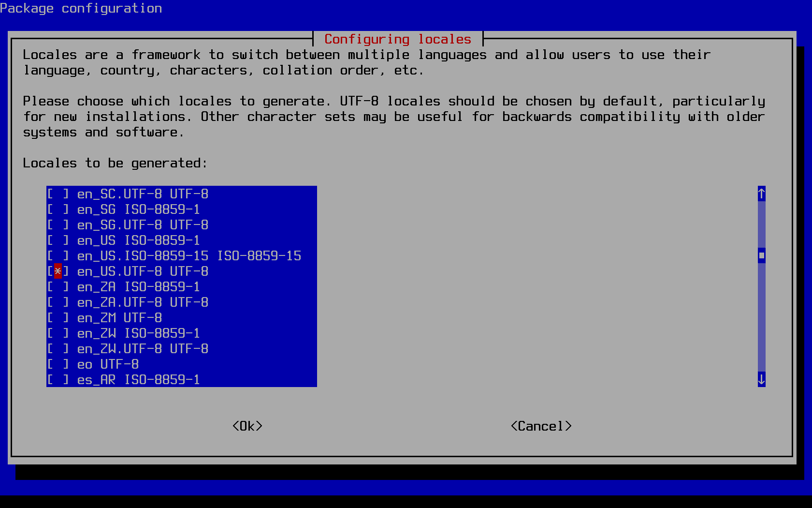Toggle the en_SG ISO-8859-1 checkbox
This screenshot has width=812, height=508.
(x=58, y=209)
